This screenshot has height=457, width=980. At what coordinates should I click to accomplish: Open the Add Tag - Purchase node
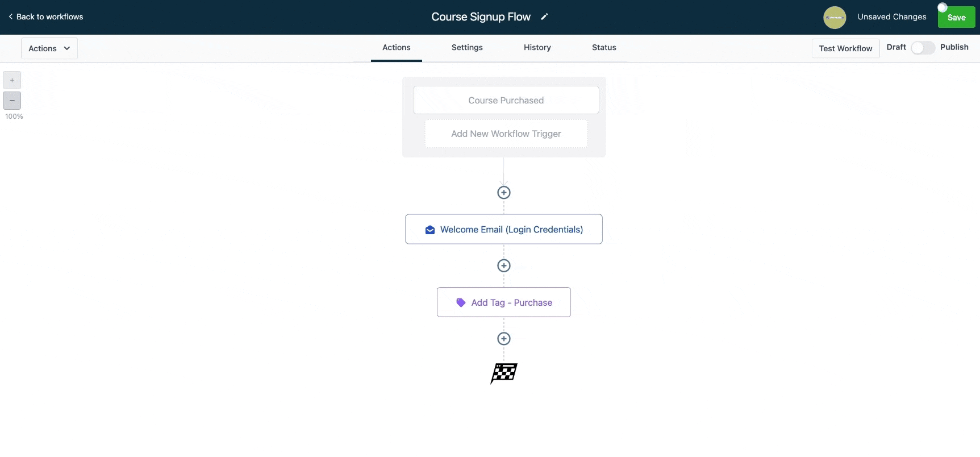tap(504, 303)
